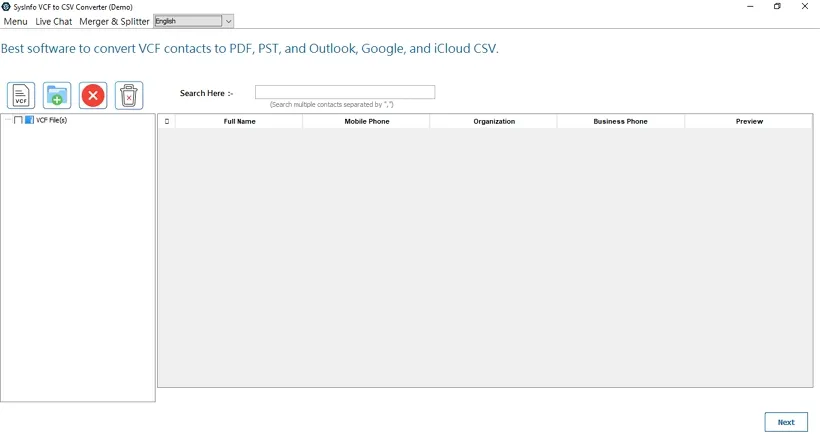Click the SysInfo app logo in title bar
The height and width of the screenshot is (437, 820).
6,6
